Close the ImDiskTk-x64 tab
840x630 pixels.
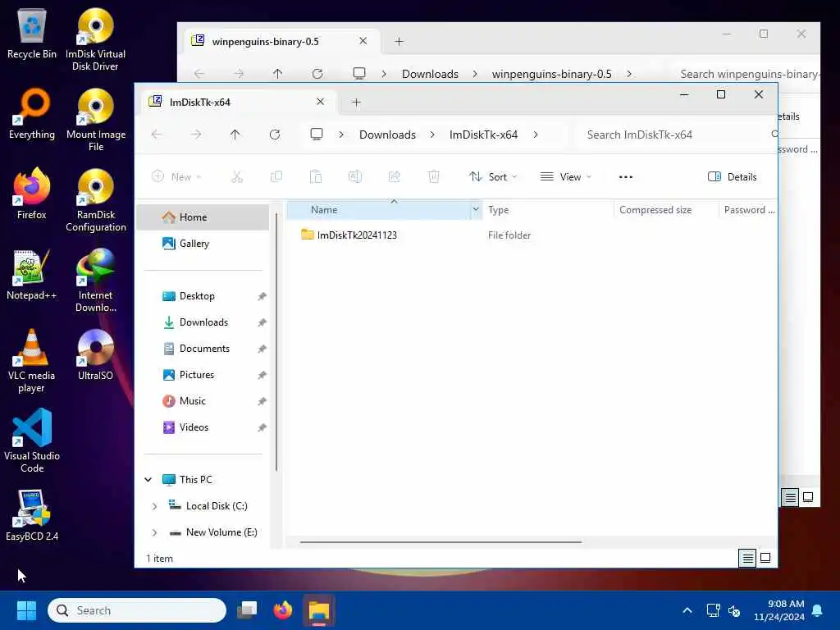point(321,102)
